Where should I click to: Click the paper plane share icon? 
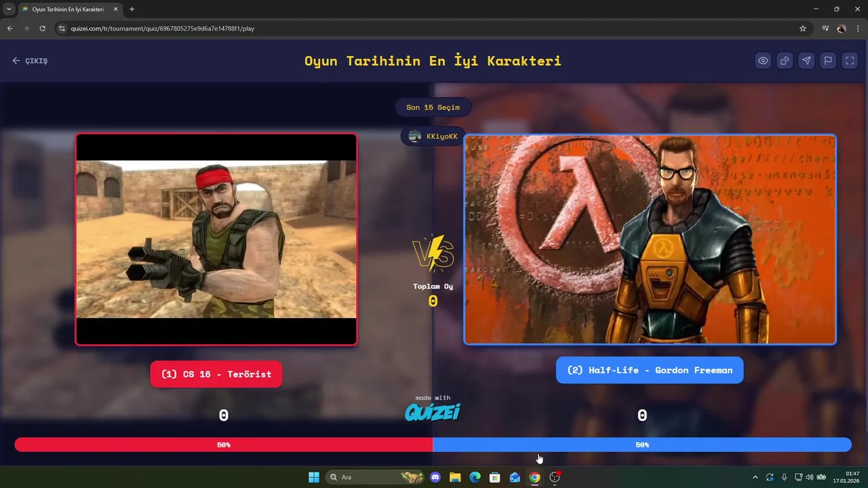(806, 60)
